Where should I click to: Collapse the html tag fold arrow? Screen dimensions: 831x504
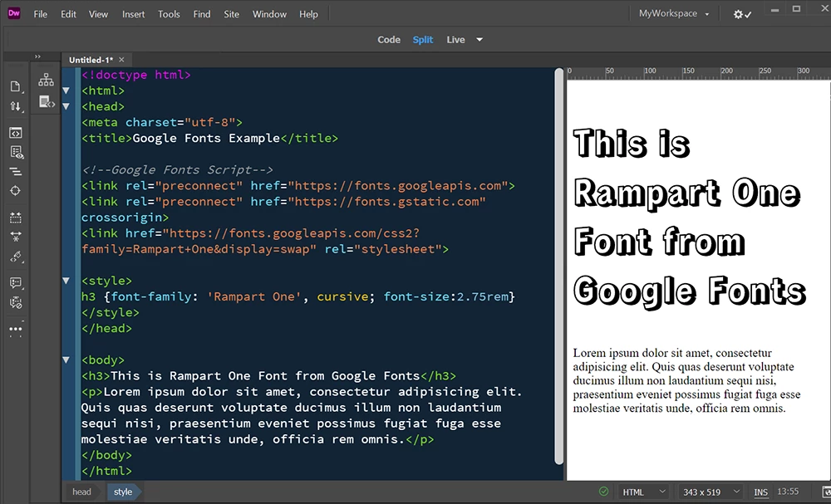coord(66,91)
